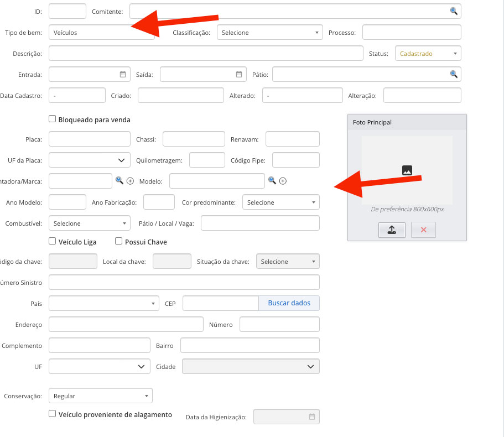Viewport: 504px width, 437px height.
Task: Click upload photo button under Foto Principal
Action: [392, 230]
